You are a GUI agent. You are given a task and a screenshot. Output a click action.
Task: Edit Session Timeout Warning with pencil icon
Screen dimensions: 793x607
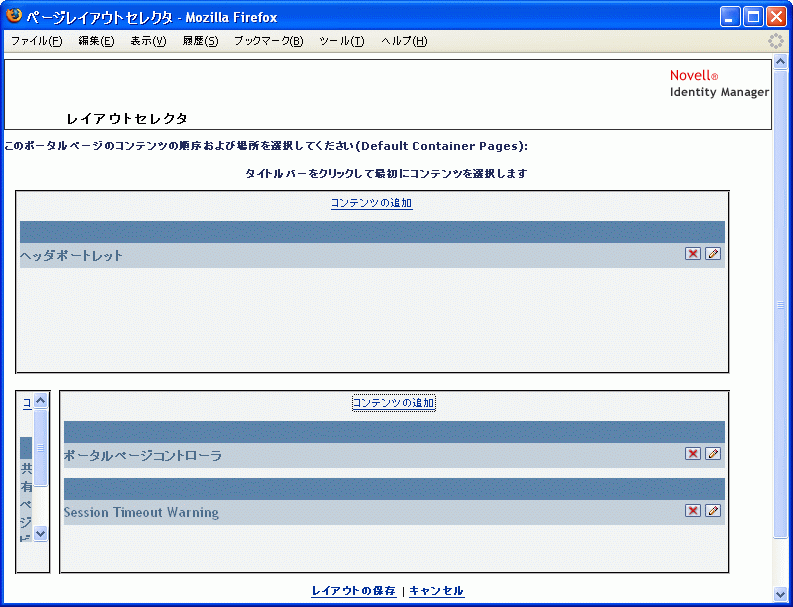tap(713, 510)
